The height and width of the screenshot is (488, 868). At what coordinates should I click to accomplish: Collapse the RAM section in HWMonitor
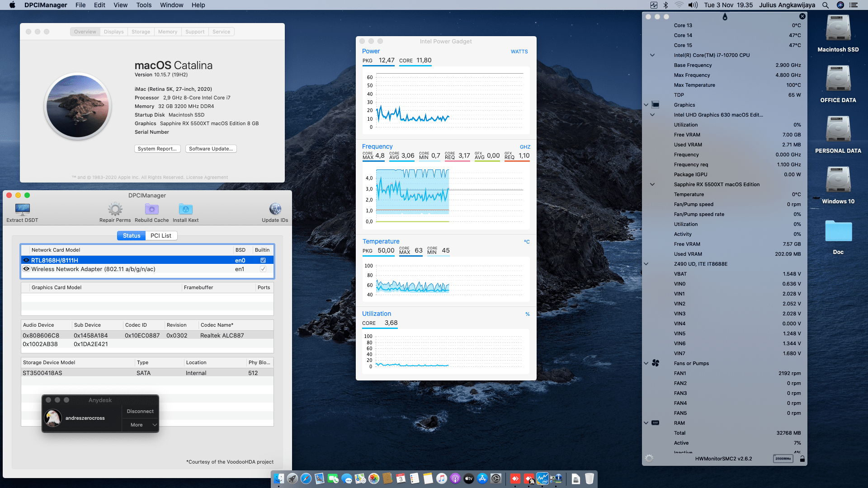(x=646, y=423)
